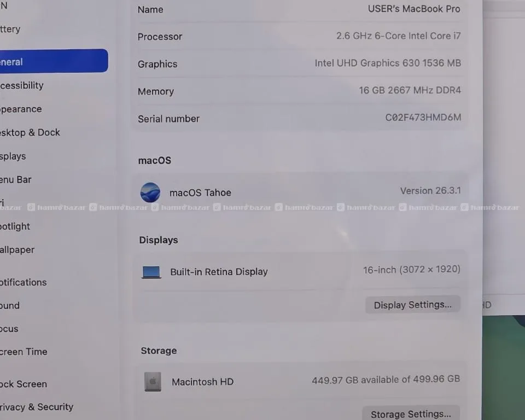The width and height of the screenshot is (525, 420).
Task: Open Displays in the sidebar
Action: (13, 156)
